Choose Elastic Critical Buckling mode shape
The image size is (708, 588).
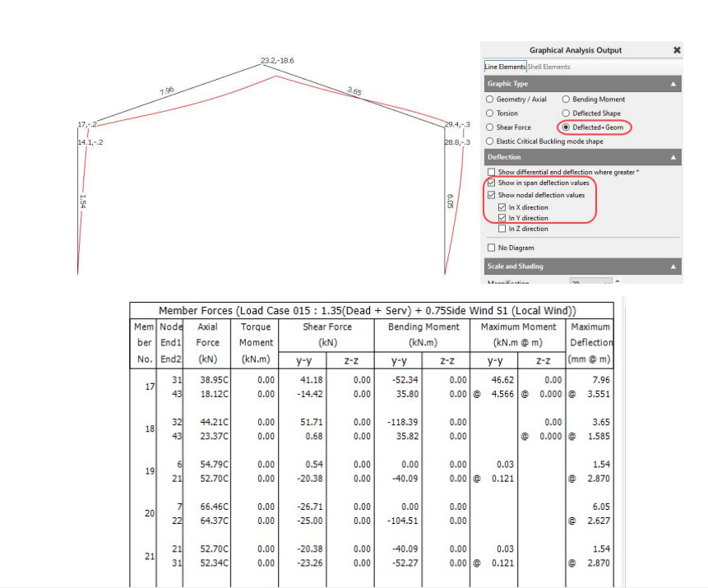(x=490, y=141)
